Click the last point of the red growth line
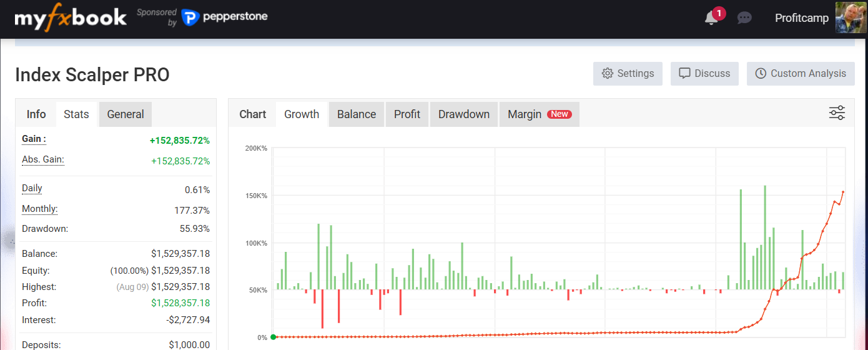 (843, 192)
